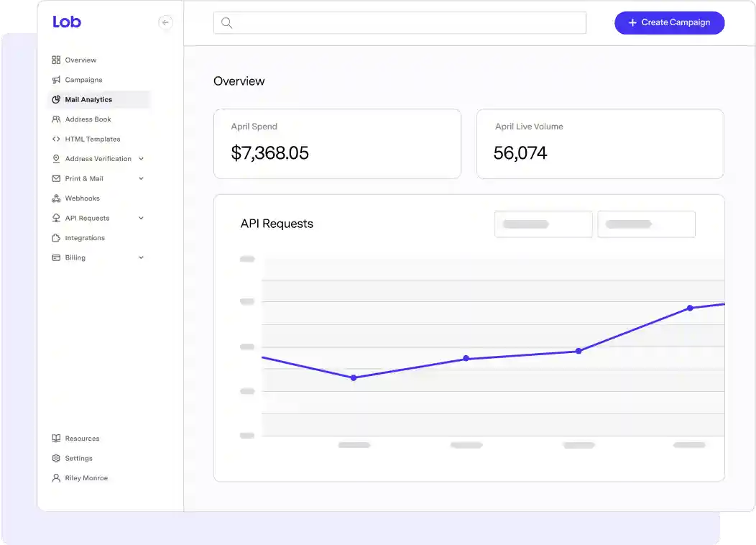Viewport: 756px width, 545px height.
Task: Click the Webhooks icon in the sidebar
Action: (x=56, y=198)
